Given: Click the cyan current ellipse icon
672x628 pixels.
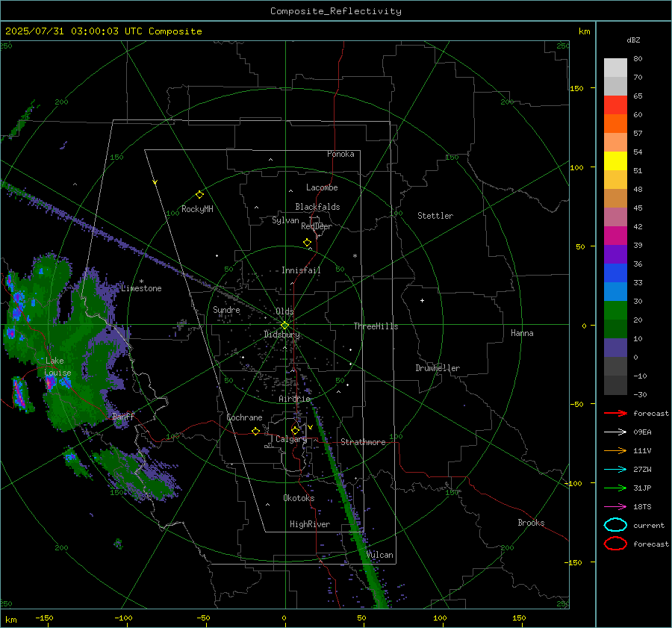Looking at the screenshot, I should [x=615, y=525].
